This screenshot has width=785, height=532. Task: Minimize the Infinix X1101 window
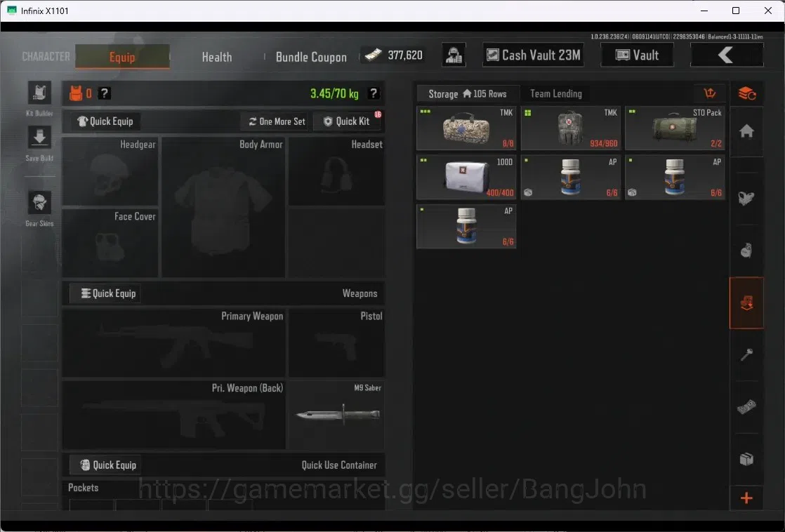point(704,11)
